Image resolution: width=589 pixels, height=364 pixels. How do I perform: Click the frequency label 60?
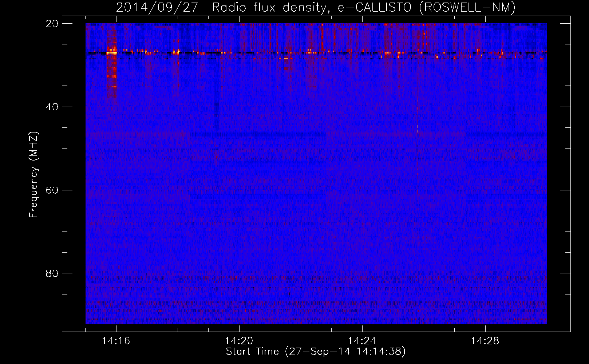[x=52, y=190]
